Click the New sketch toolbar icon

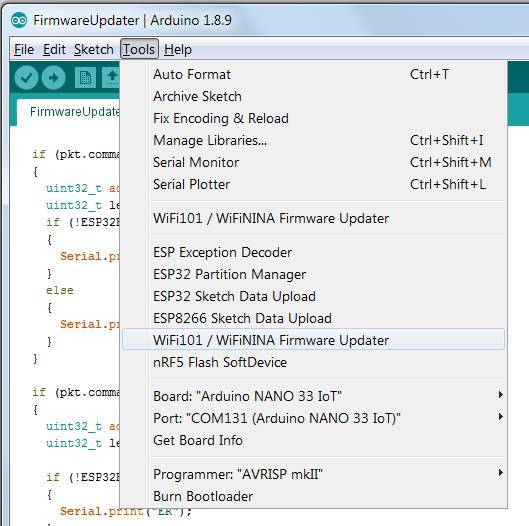[85, 78]
